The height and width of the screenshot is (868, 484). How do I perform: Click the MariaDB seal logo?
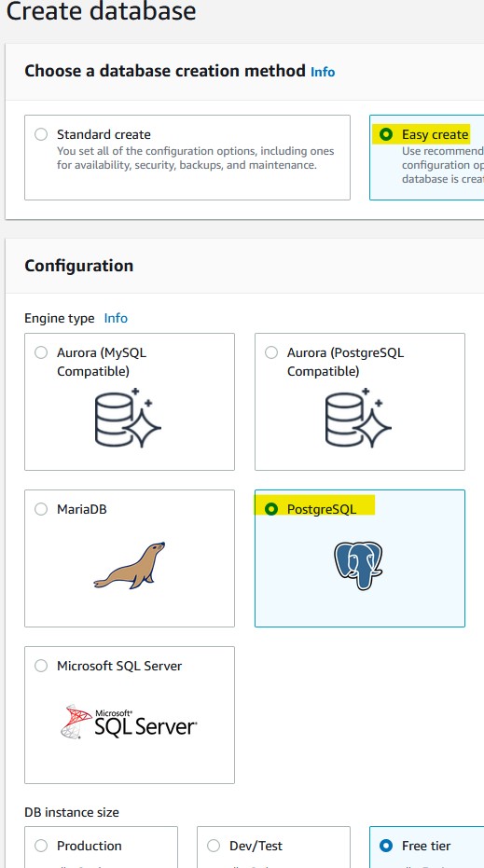[x=130, y=565]
